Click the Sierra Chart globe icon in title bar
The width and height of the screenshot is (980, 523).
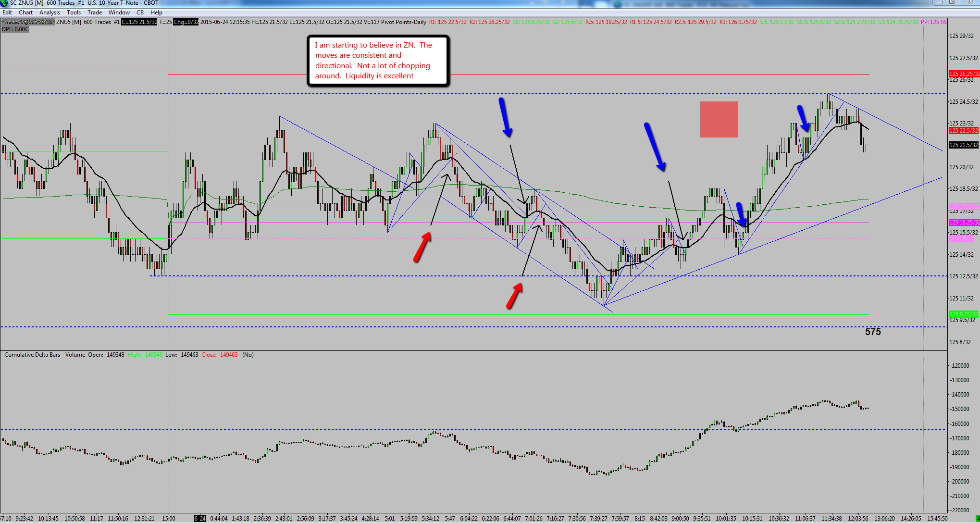pyautogui.click(x=4, y=3)
